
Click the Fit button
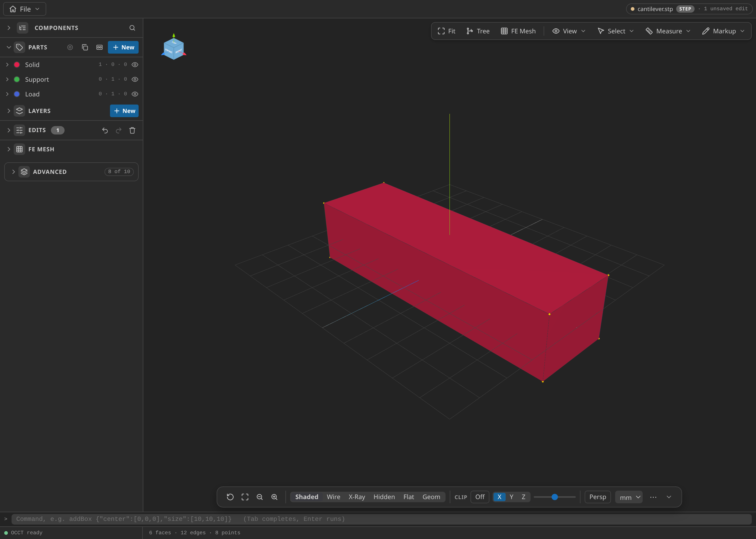pos(446,31)
